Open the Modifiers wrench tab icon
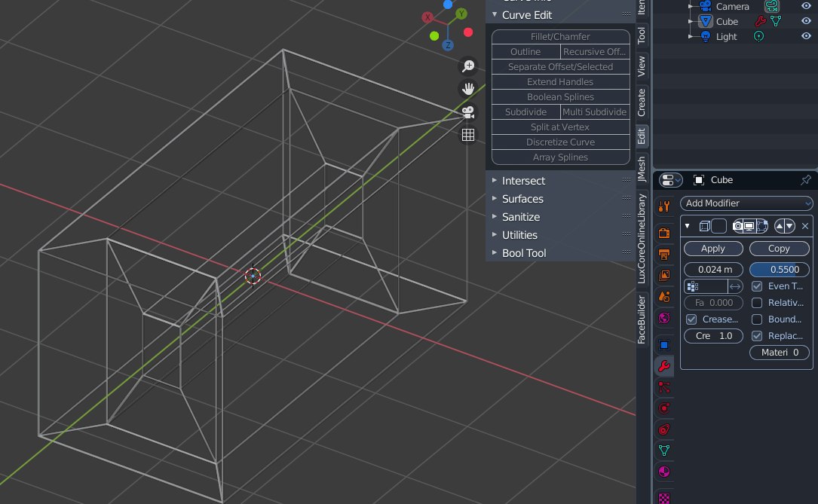The height and width of the screenshot is (504, 818). tap(663, 366)
